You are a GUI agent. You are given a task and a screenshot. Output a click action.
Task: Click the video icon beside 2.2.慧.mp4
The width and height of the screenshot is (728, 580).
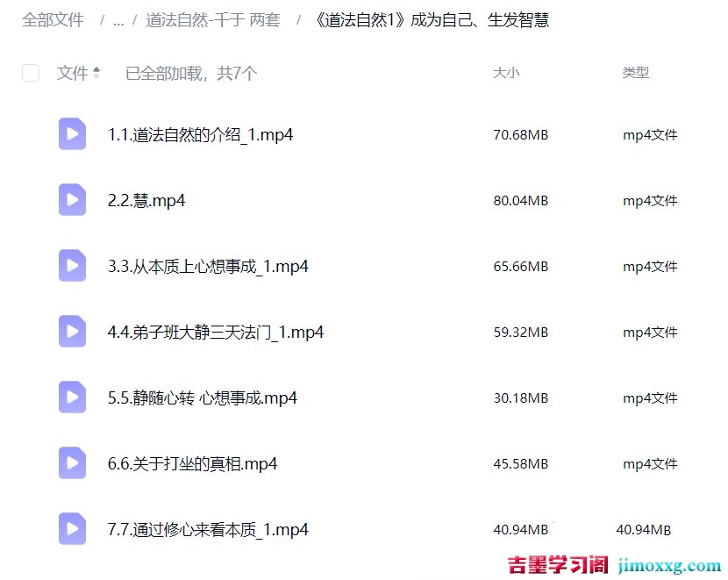(x=72, y=200)
